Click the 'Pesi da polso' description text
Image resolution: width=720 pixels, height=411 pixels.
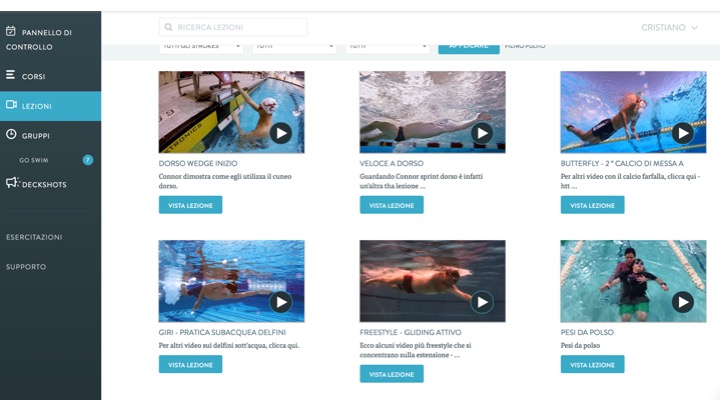click(x=580, y=345)
